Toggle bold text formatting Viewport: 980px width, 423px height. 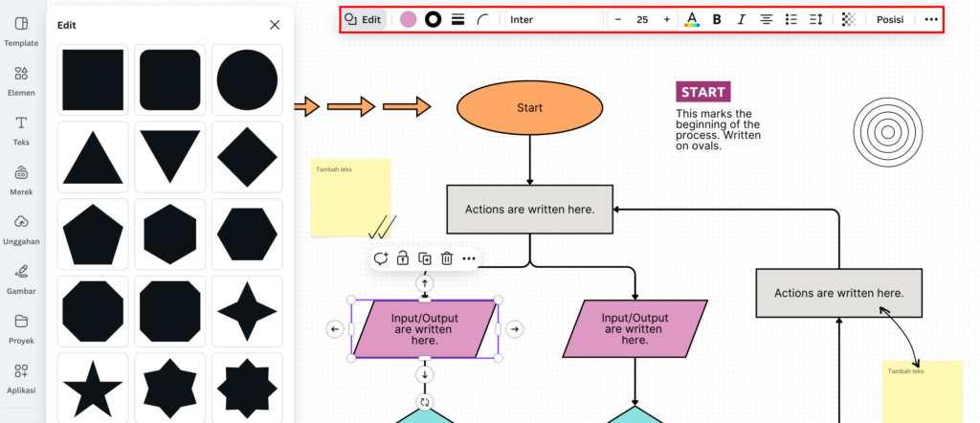coord(717,19)
